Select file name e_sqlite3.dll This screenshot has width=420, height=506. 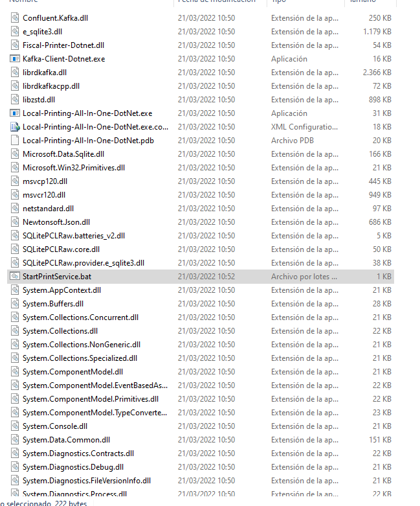(42, 32)
